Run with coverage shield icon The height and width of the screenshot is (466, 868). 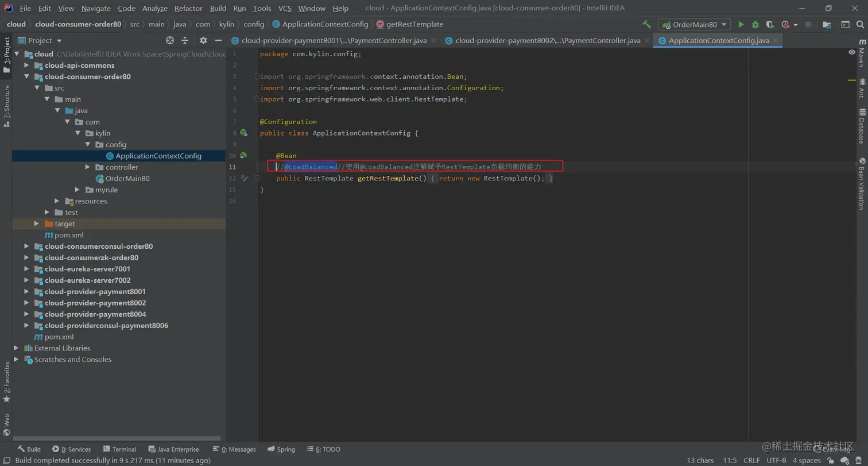coord(770,25)
